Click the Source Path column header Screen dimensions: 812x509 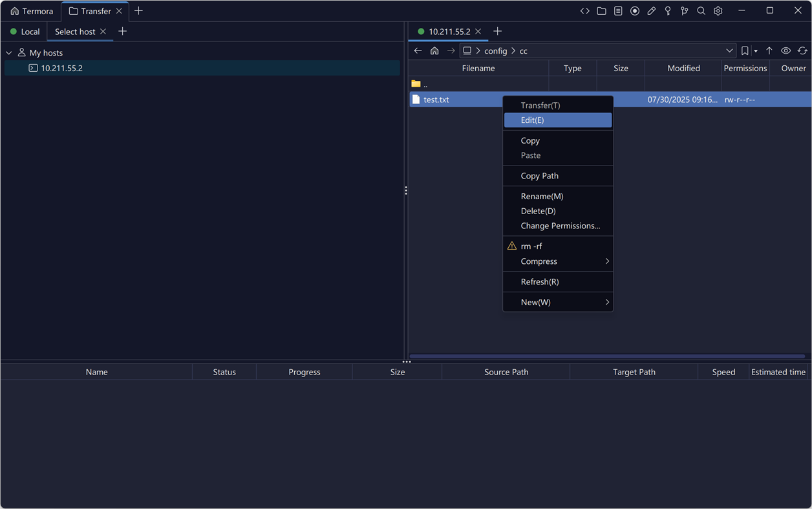click(506, 372)
